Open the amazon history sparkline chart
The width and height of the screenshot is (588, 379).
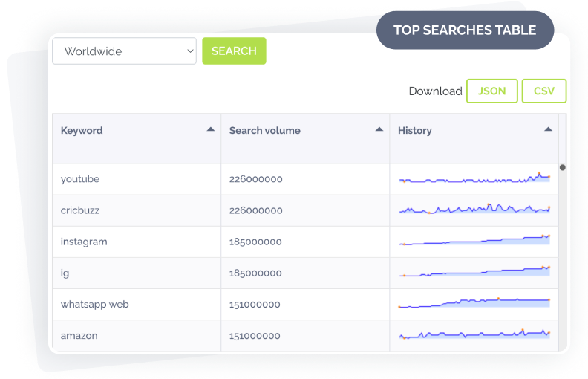[x=474, y=334]
